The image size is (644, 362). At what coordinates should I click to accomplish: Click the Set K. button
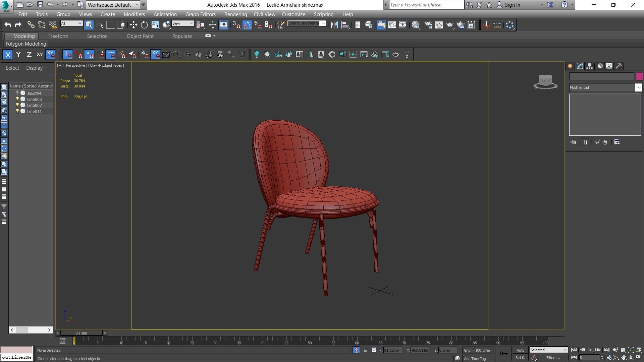click(520, 358)
